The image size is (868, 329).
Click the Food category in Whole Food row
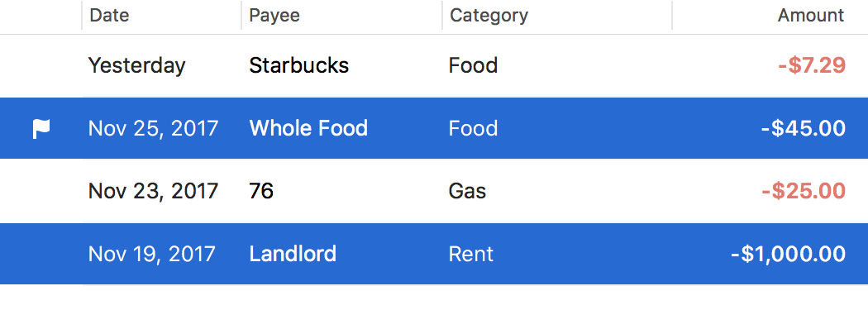click(x=474, y=128)
